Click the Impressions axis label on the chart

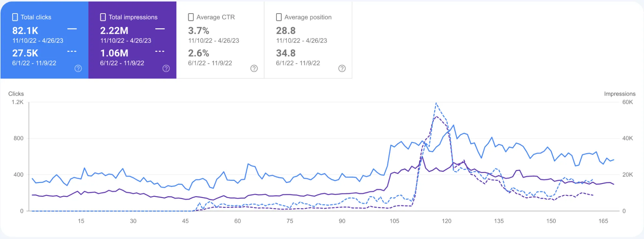(x=620, y=94)
